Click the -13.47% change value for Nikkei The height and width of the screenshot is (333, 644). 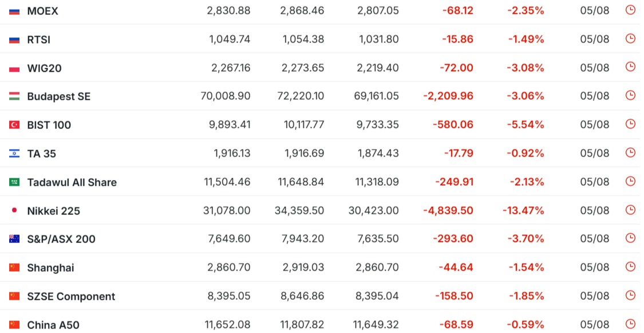(x=523, y=211)
